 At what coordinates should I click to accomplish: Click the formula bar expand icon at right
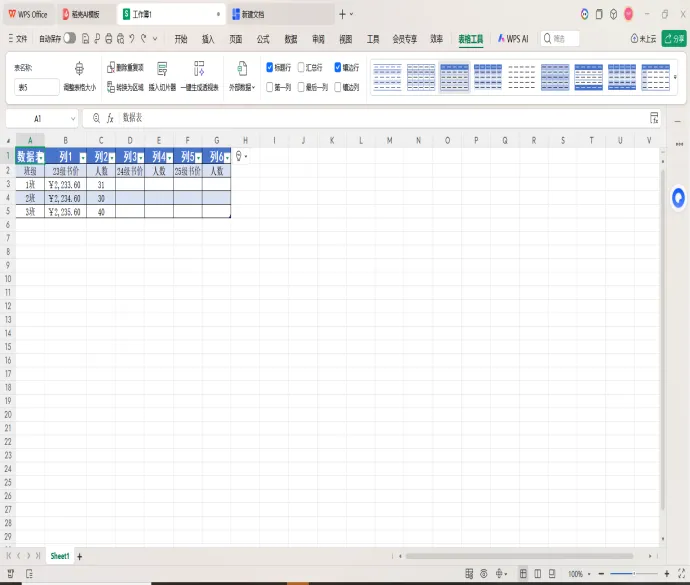tap(654, 118)
